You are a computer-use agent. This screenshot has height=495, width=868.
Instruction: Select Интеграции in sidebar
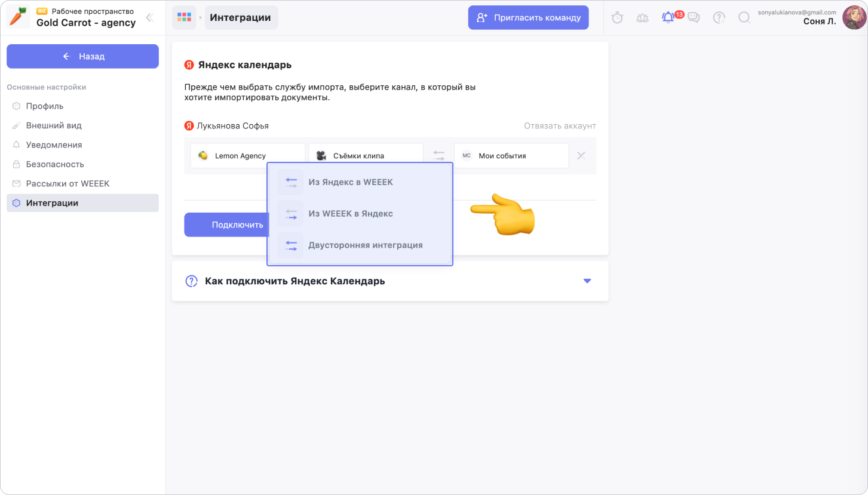(x=82, y=203)
